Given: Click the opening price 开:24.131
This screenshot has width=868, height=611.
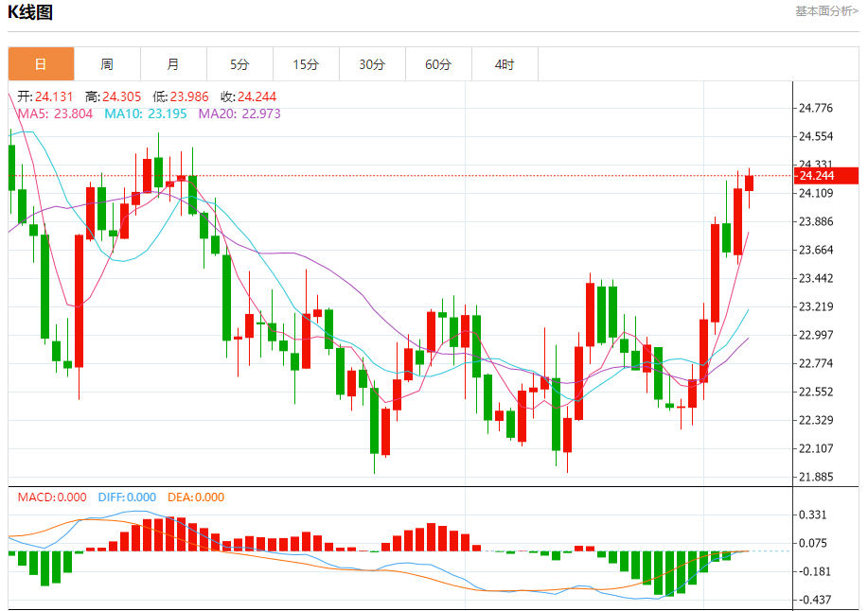Looking at the screenshot, I should [x=44, y=96].
